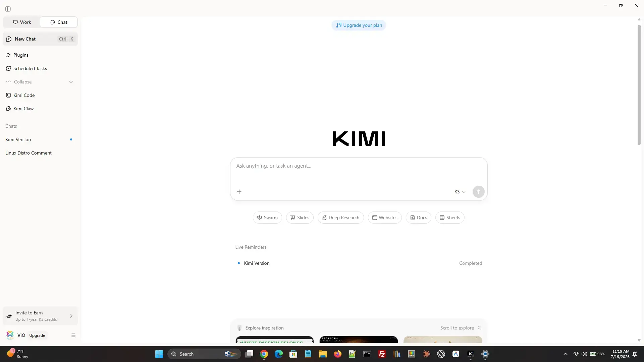Launch Google Chrome from the taskbar

tap(264, 354)
